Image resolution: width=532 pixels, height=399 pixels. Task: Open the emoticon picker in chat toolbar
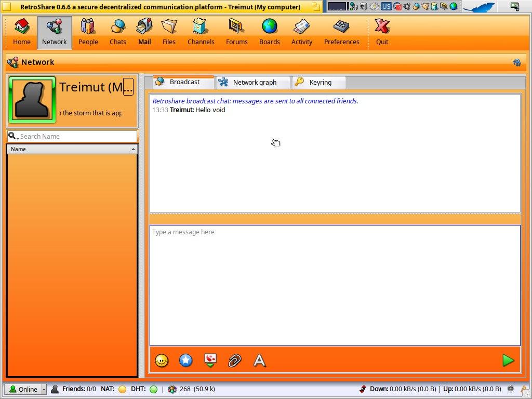pos(162,361)
